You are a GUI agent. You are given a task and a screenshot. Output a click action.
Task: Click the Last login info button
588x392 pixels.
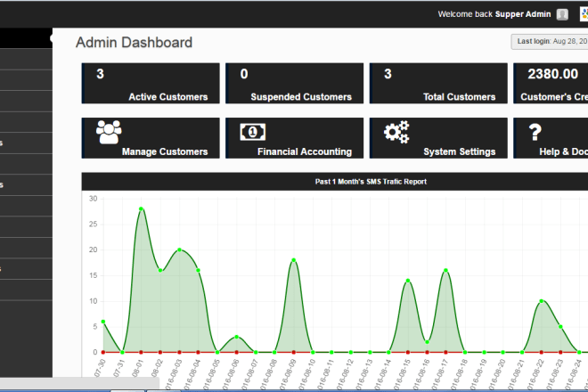550,42
